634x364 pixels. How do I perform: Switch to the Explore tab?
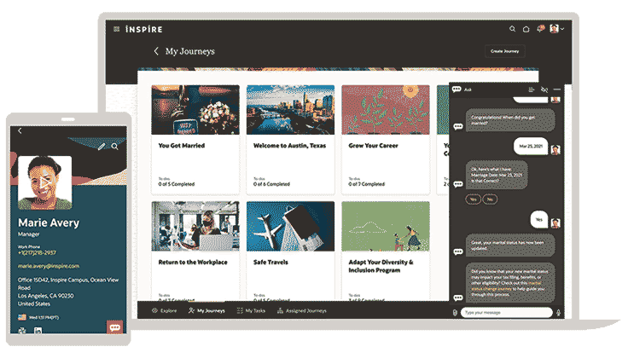point(166,311)
